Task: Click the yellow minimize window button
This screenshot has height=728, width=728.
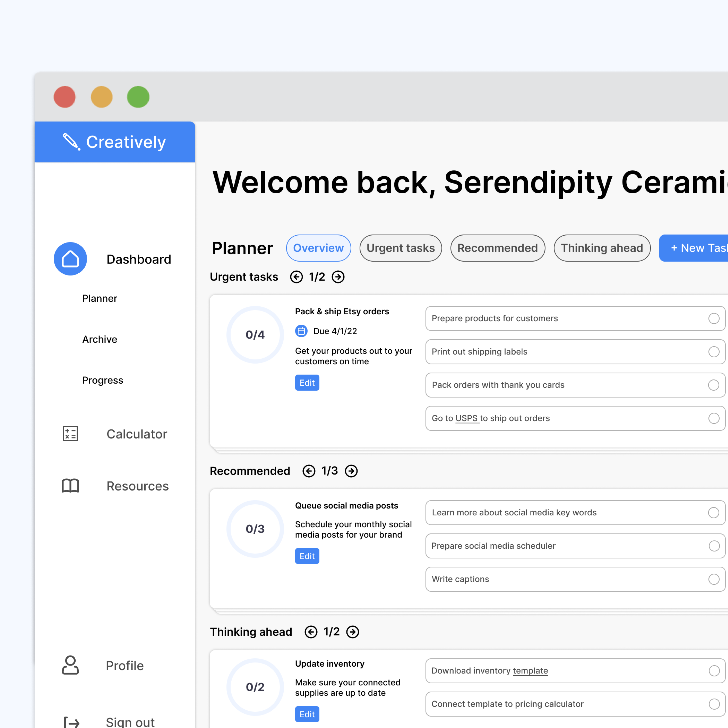Action: click(x=101, y=97)
